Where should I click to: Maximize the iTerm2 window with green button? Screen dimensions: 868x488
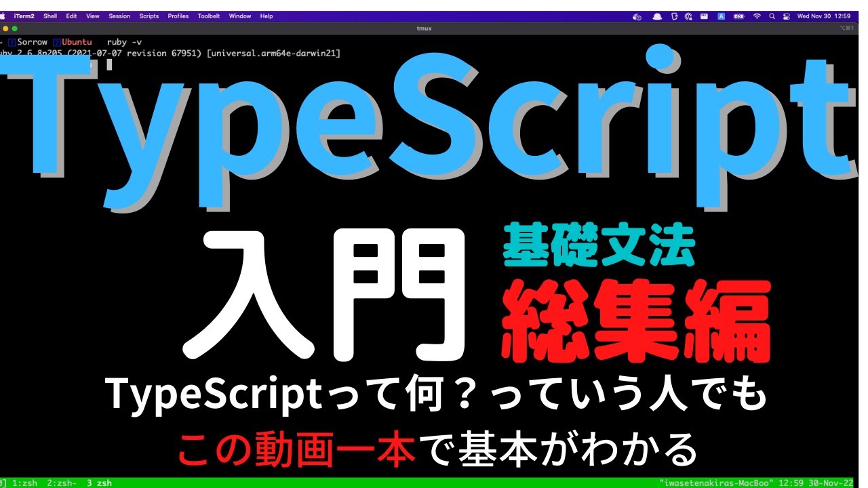pyautogui.click(x=15, y=28)
